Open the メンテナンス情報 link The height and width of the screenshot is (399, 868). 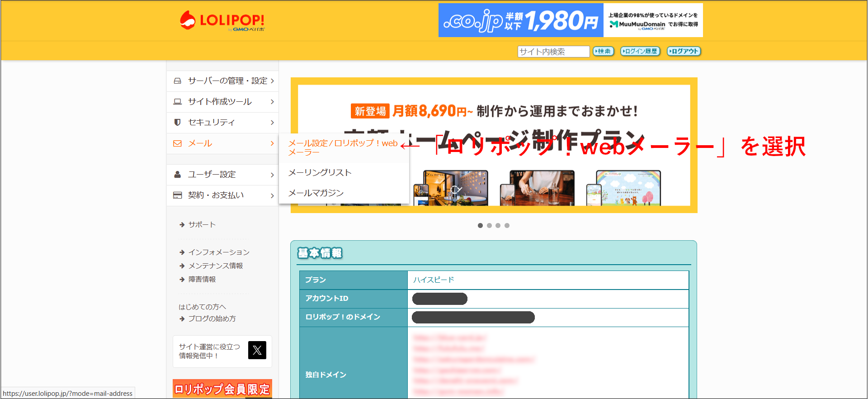[216, 266]
